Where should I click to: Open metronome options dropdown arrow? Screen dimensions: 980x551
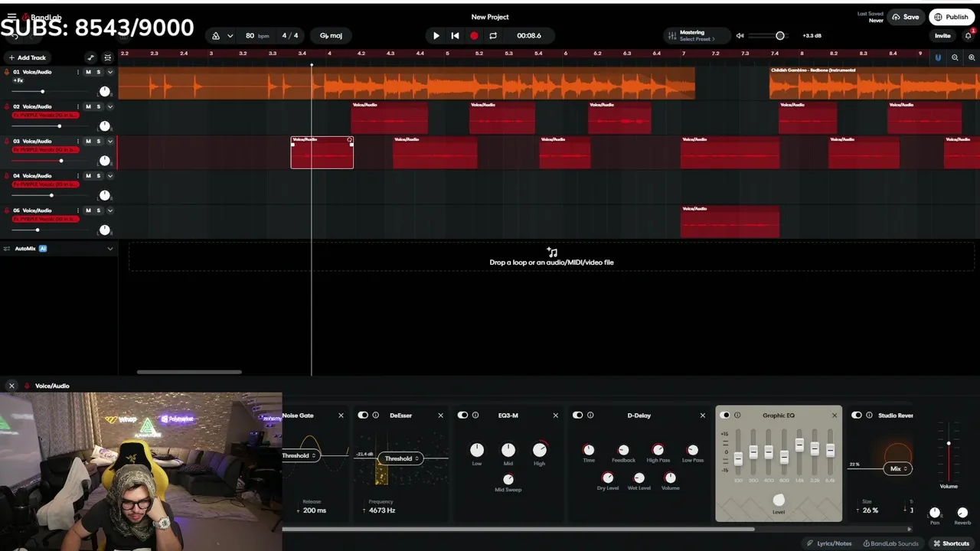tap(230, 36)
